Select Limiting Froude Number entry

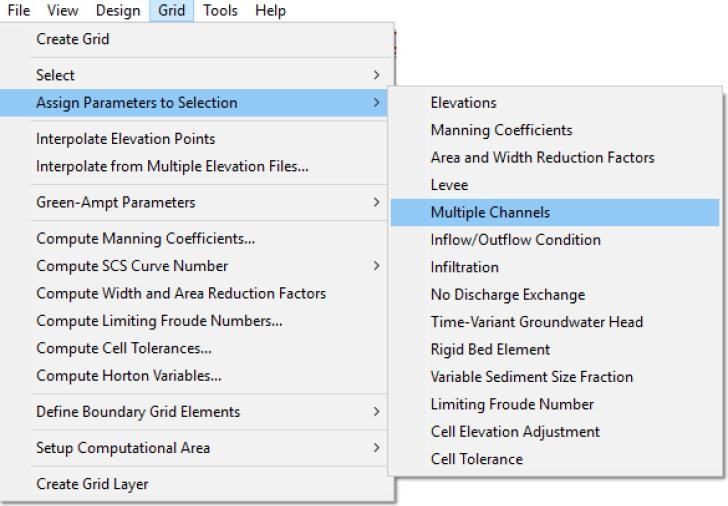click(x=512, y=404)
